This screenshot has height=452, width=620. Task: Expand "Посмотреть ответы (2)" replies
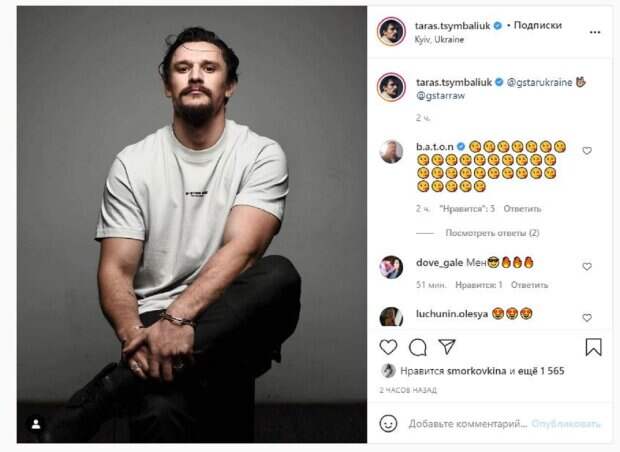[492, 233]
